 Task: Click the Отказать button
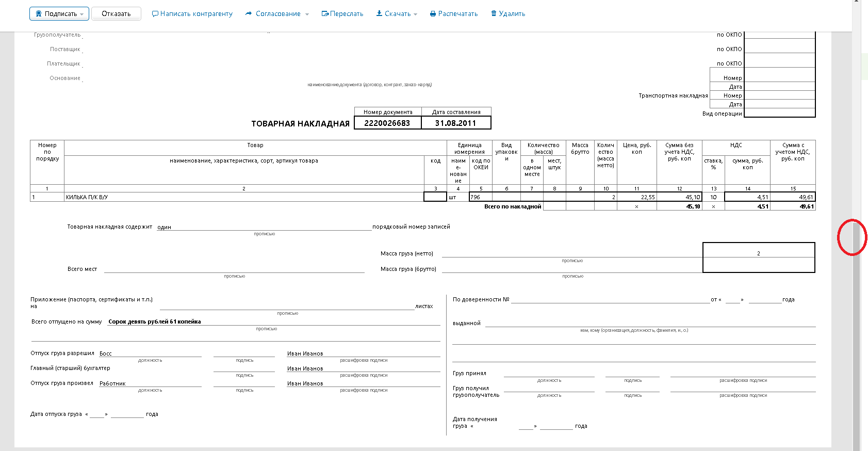[x=116, y=14]
